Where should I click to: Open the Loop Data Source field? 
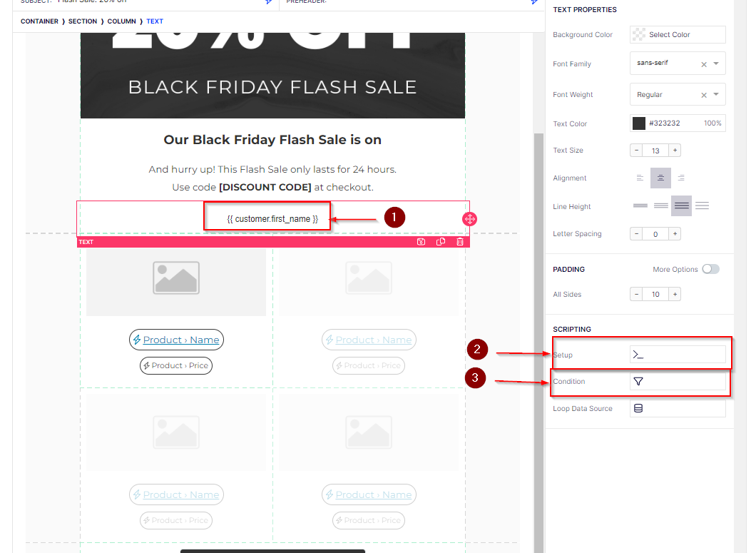pos(678,409)
